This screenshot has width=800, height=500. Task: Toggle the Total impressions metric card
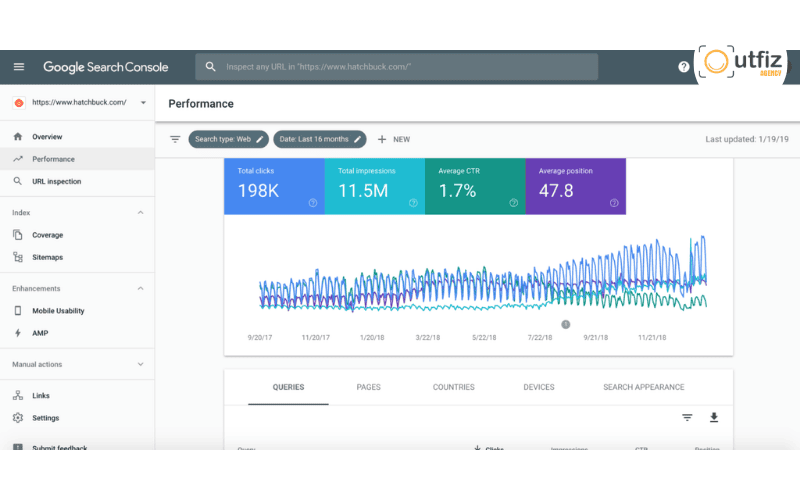[x=375, y=186]
